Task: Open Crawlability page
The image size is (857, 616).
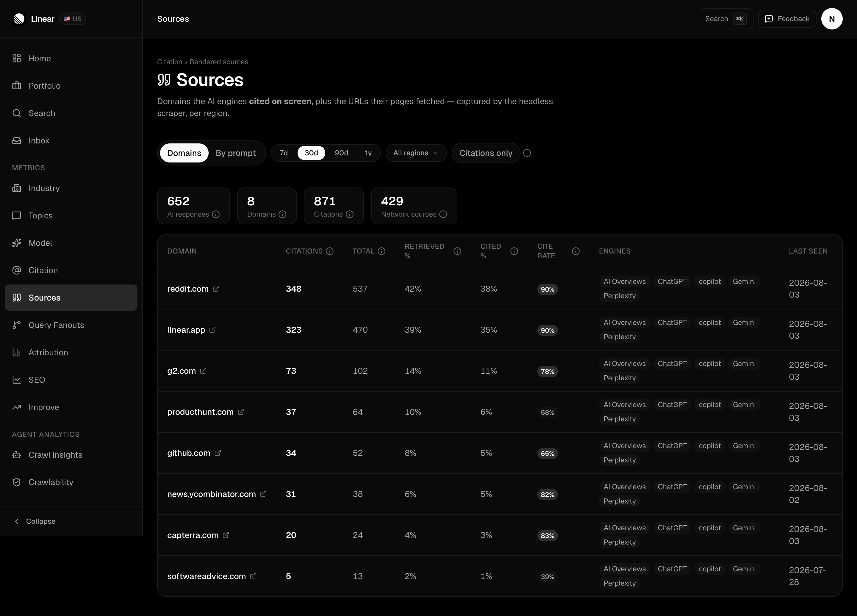Action: click(x=71, y=482)
